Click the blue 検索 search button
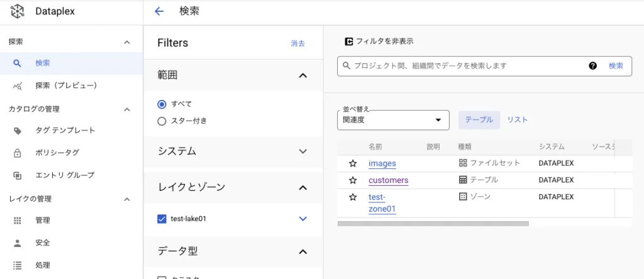This screenshot has width=644, height=279. click(616, 66)
